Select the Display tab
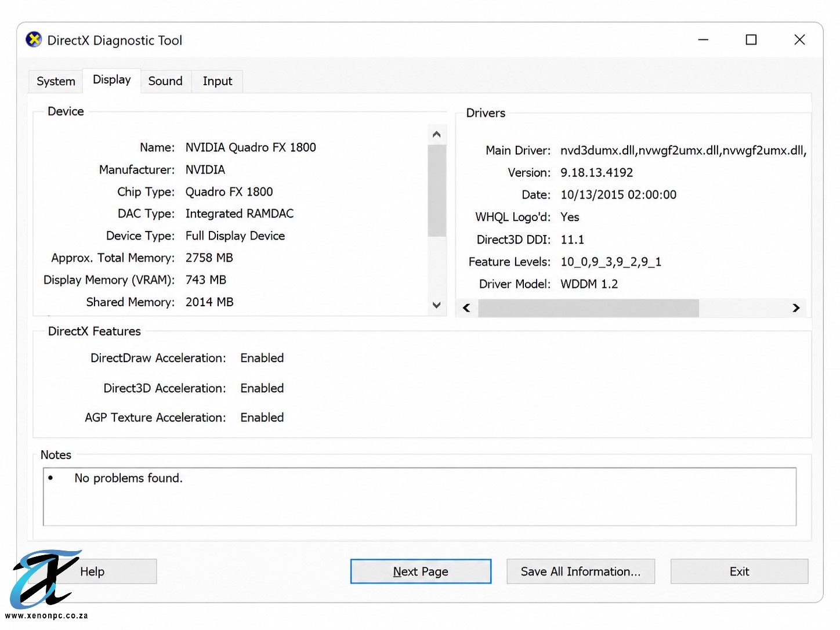The image size is (840, 630). (x=112, y=80)
